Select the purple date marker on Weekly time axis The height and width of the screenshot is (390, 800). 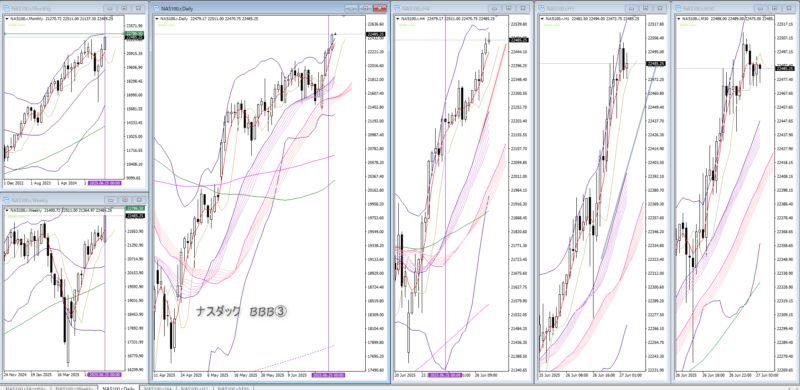pyautogui.click(x=105, y=375)
